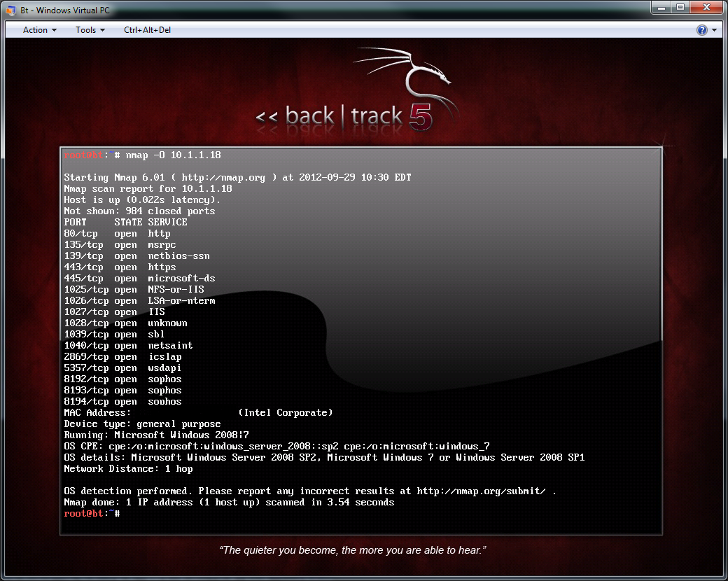The image size is (728, 581).
Task: Click the 445/tcp microsoft-ds row
Action: coord(139,278)
